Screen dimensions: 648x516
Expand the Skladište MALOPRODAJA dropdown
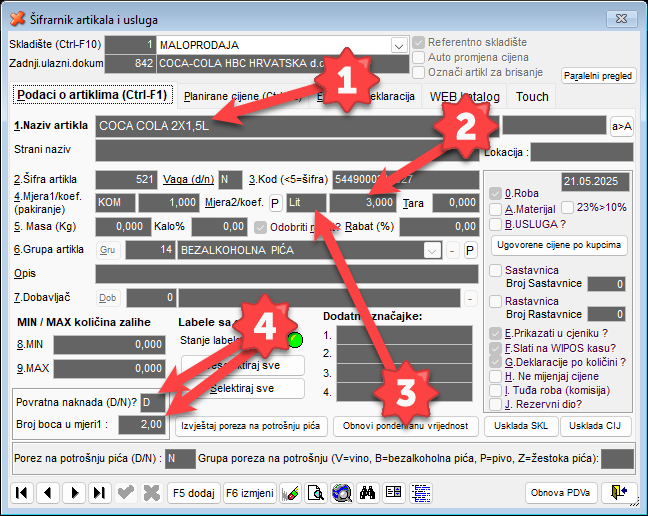399,45
